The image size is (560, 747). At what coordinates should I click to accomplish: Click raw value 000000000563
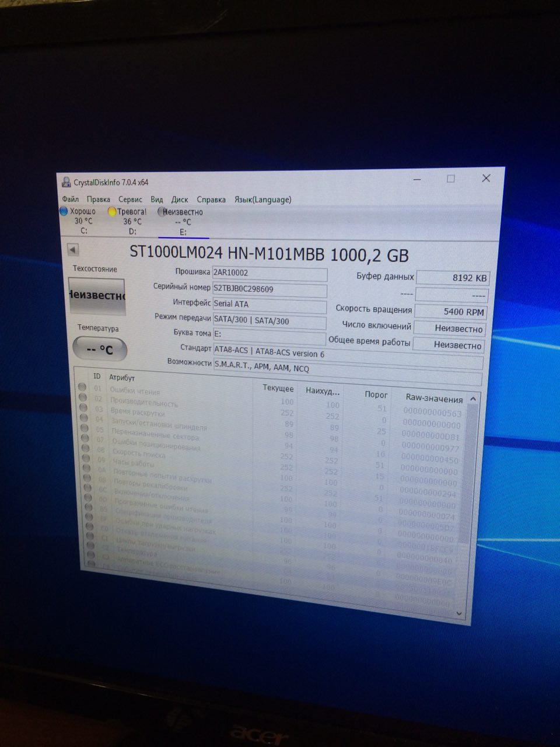432,413
